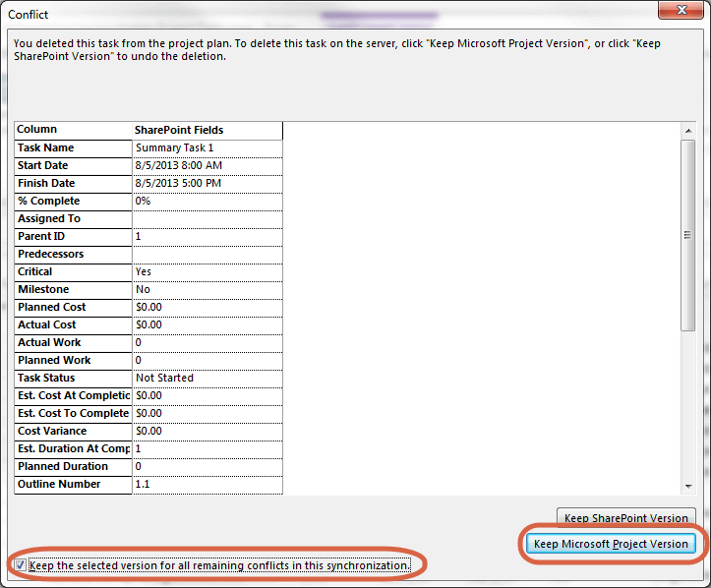
Task: Click the 'Start Date' row label
Action: [42, 165]
